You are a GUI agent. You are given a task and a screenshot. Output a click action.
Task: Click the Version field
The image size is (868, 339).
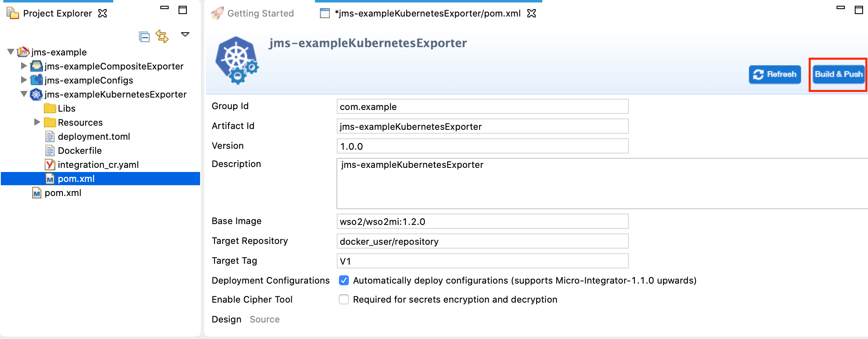[x=482, y=146]
